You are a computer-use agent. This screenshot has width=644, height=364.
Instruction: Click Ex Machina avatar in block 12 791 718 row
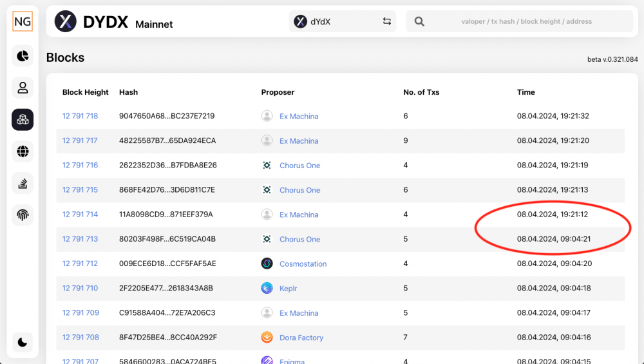click(x=267, y=116)
